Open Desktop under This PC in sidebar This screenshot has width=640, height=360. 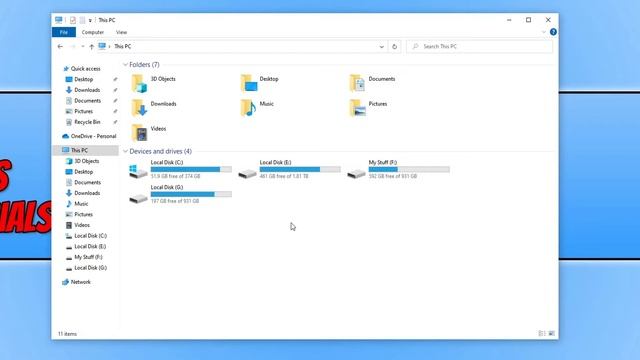(79, 172)
